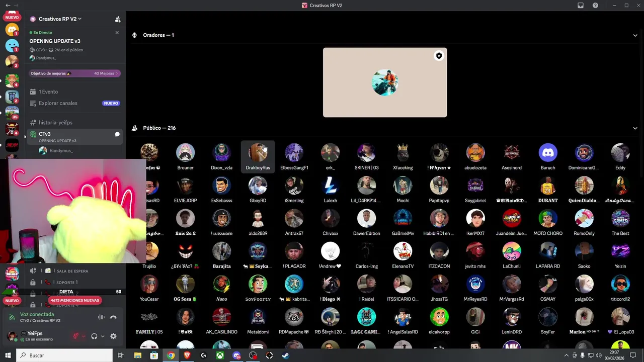The image size is (644, 362).
Task: Jump to 4673 menciones nuevas
Action: click(75, 300)
